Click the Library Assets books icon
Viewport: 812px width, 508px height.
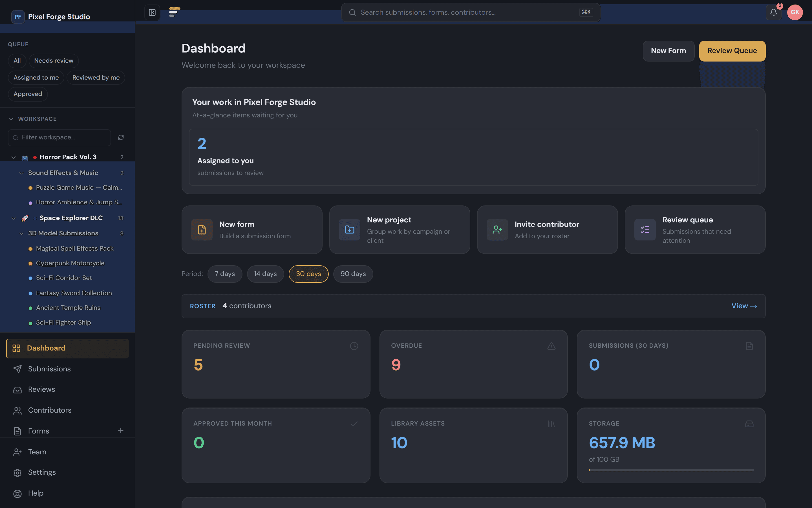pyautogui.click(x=551, y=424)
